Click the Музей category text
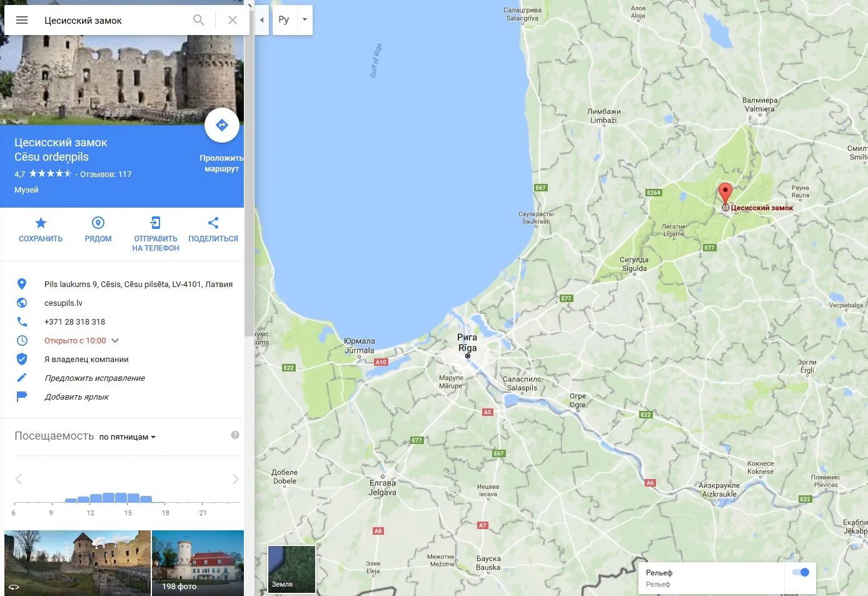 click(26, 189)
